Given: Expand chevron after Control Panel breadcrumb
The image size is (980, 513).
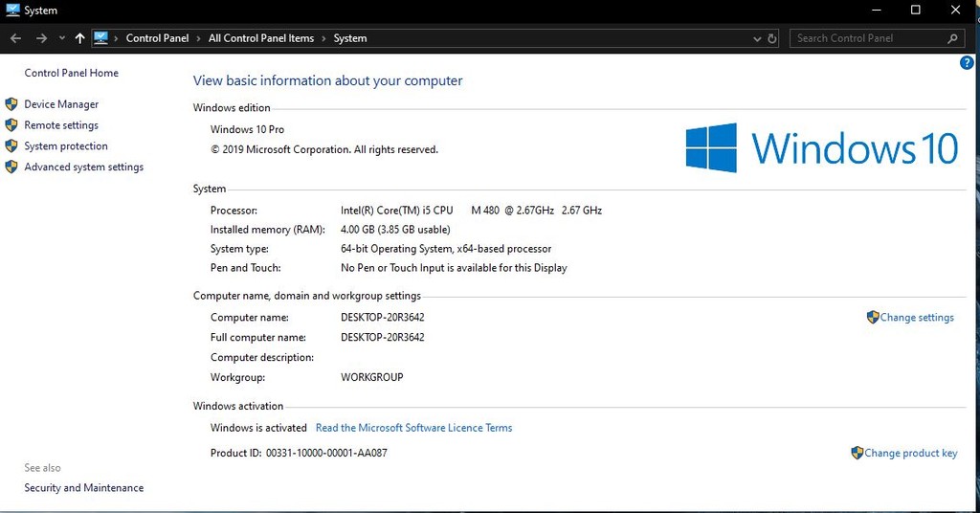Looking at the screenshot, I should click(198, 38).
